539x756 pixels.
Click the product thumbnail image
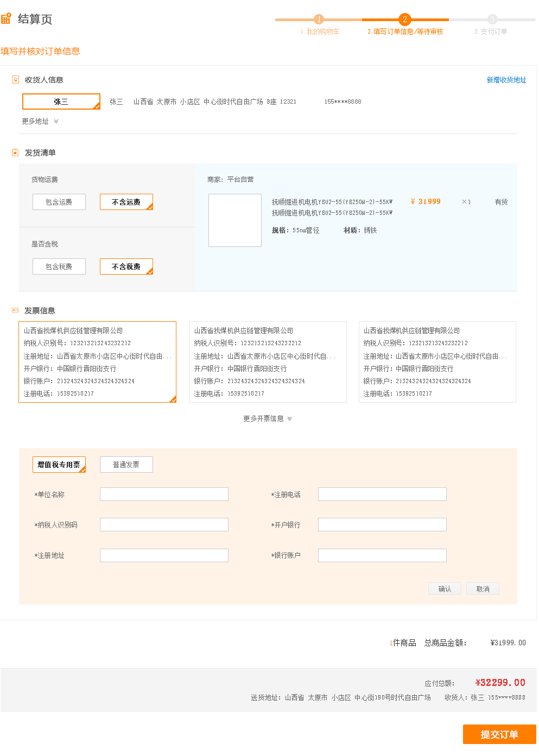click(x=235, y=220)
